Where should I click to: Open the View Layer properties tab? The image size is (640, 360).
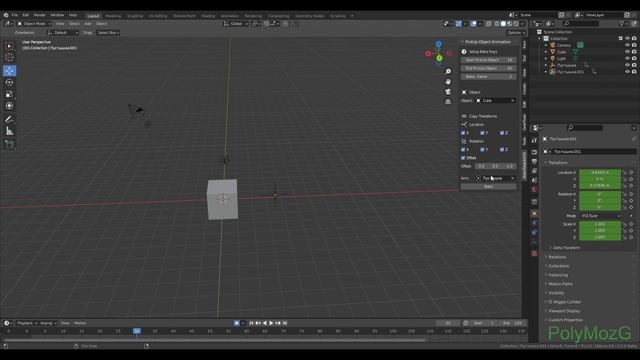pos(534,171)
